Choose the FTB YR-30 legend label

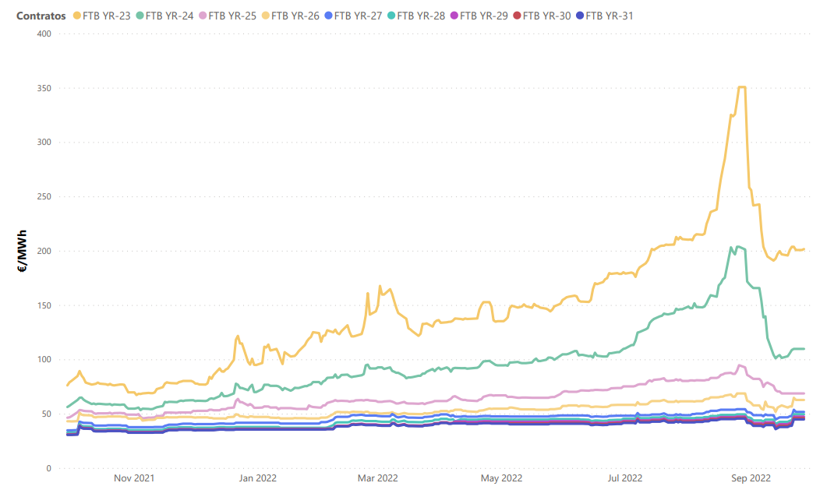point(546,16)
